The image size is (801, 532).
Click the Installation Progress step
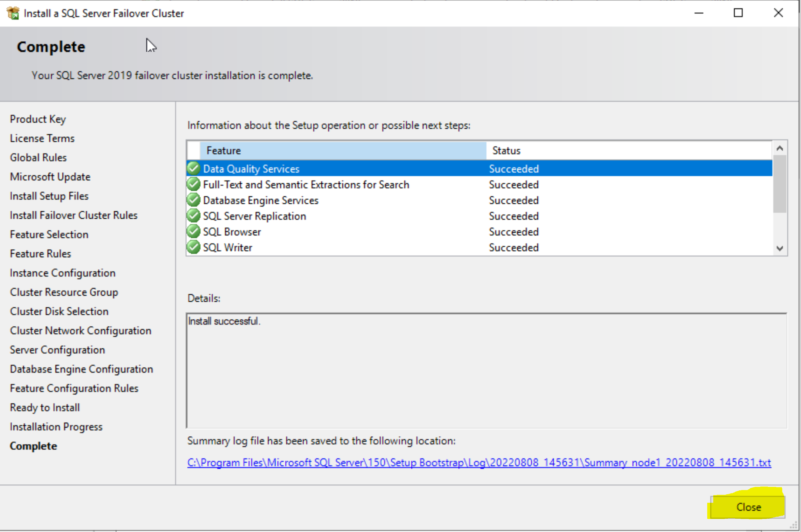[56, 427]
